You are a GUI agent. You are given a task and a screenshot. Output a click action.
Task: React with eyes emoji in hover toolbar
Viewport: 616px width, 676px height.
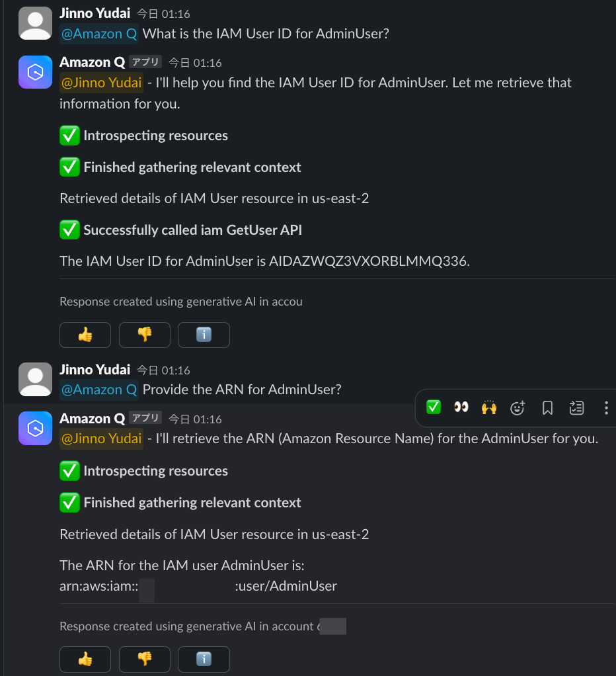pyautogui.click(x=461, y=407)
